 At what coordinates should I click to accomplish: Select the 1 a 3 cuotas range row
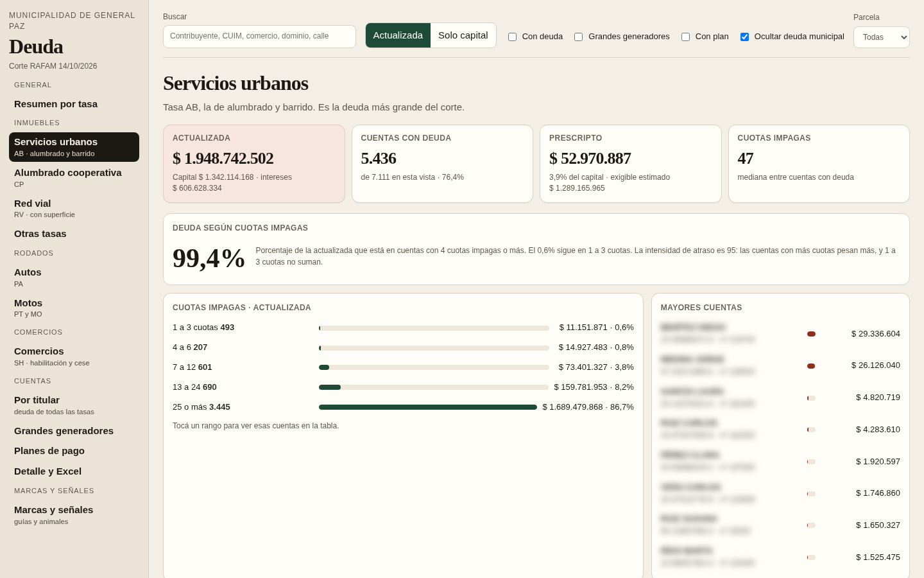[403, 328]
